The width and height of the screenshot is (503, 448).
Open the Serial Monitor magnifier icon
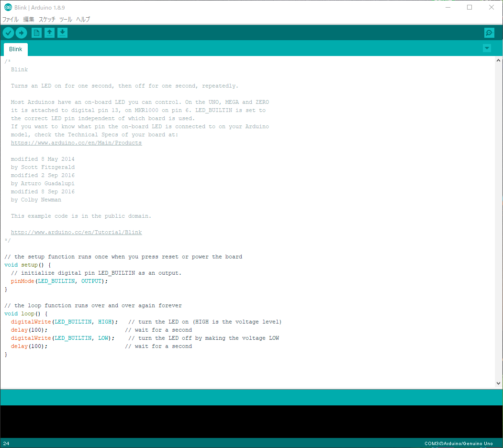(489, 33)
